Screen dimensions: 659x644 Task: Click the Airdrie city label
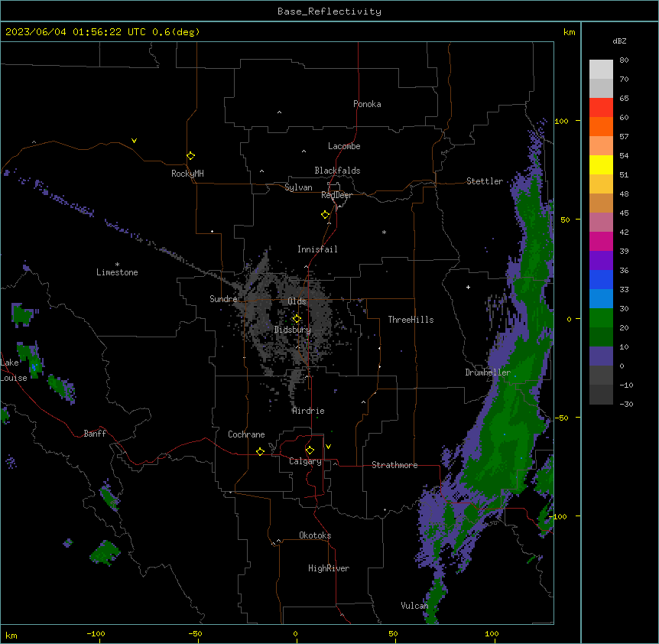(308, 411)
